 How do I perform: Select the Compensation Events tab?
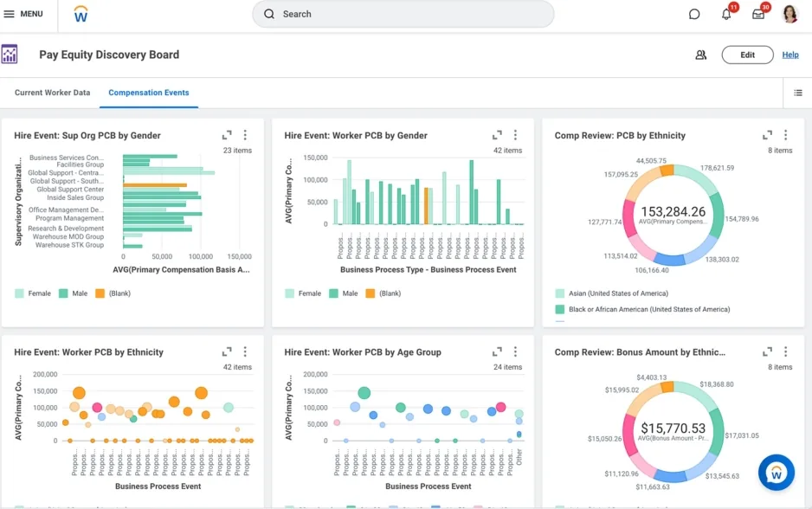(x=149, y=93)
